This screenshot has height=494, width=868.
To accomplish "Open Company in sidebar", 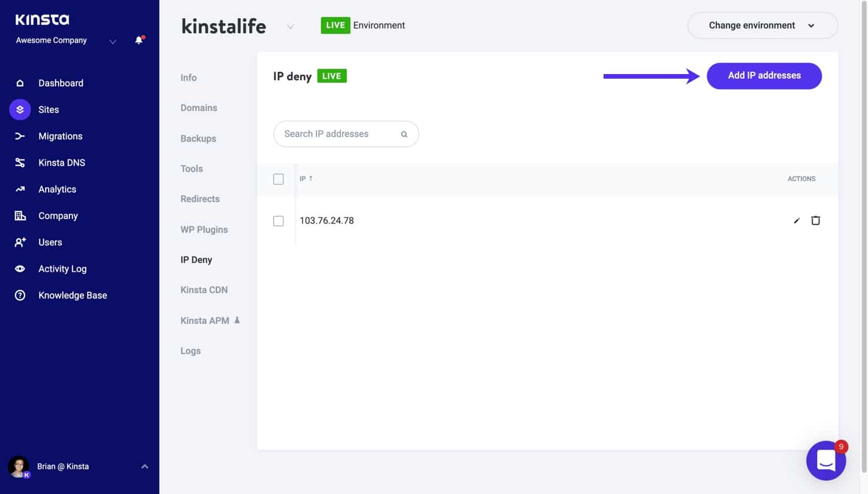I will pyautogui.click(x=58, y=216).
